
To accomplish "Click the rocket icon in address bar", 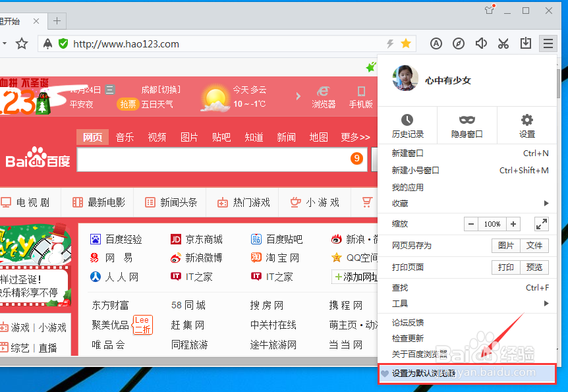I will click(x=48, y=44).
